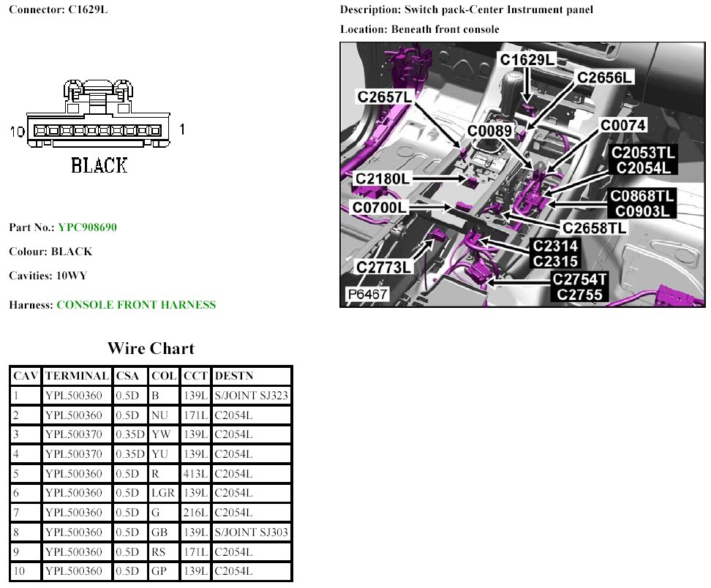
Task: Click the C0074 callout label
Action: click(622, 126)
